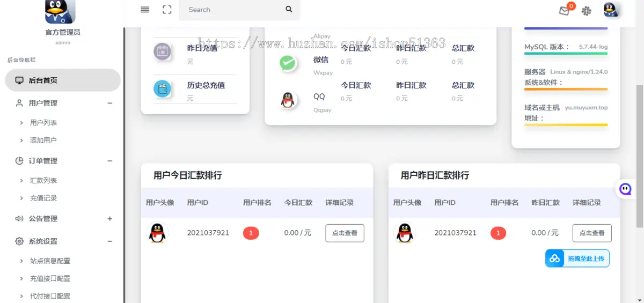
Task: Click the 服务器系统&软件 orange progress bar
Action: [x=566, y=89]
